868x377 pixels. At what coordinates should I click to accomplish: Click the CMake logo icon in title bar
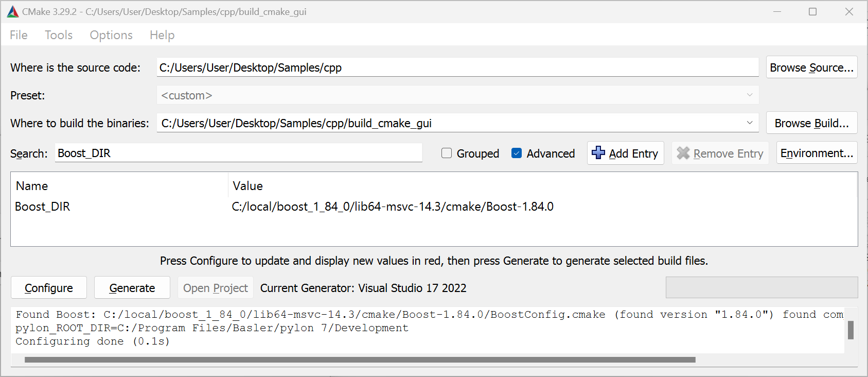coord(12,12)
